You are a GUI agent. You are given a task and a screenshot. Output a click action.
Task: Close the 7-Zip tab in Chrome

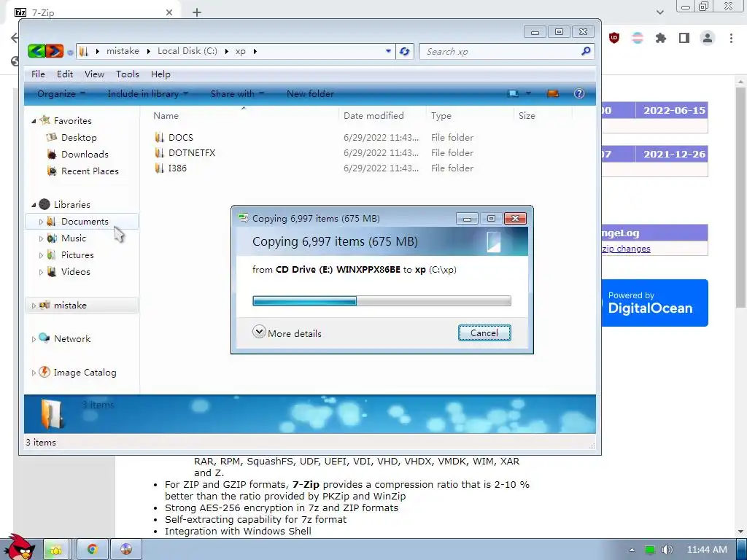click(x=169, y=12)
